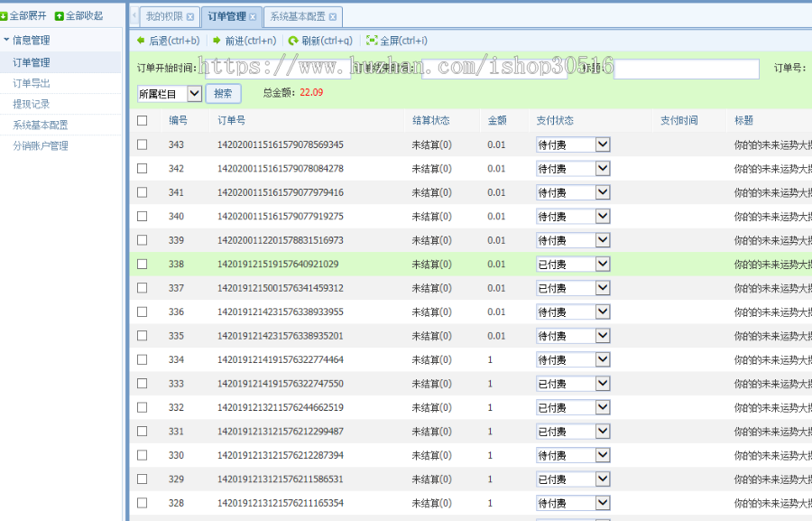Open 提现记录 from the left sidebar
This screenshot has height=521, width=812.
coord(32,104)
